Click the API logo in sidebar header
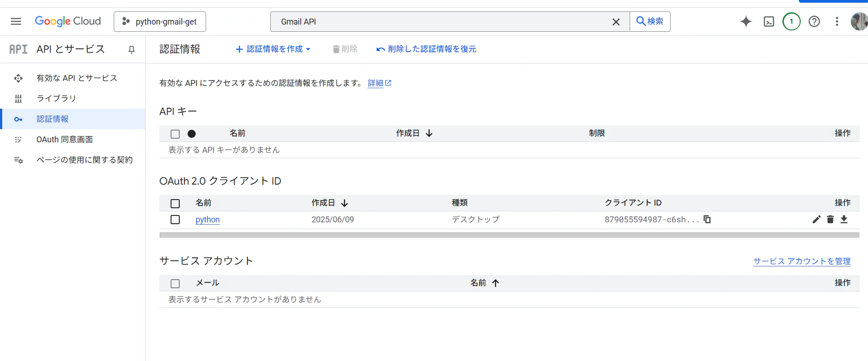 tap(18, 49)
